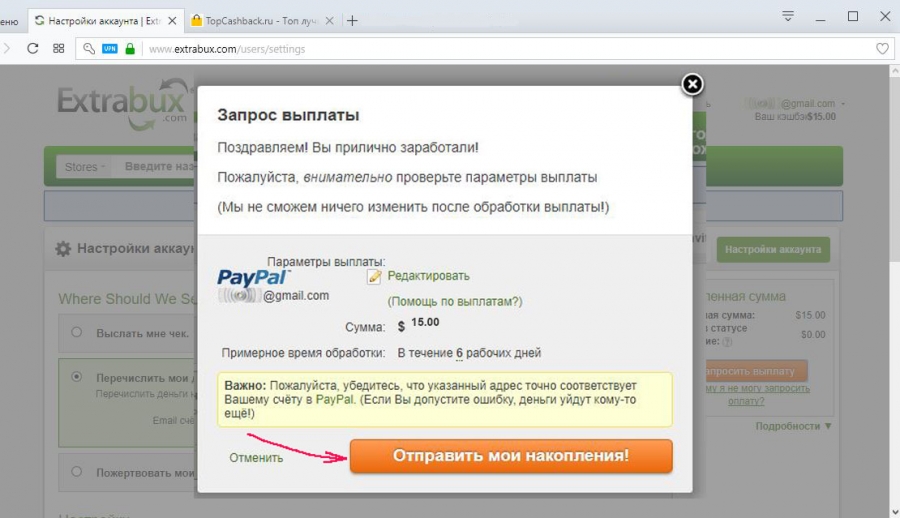900x518 pixels.
Task: Maximize the browser window
Action: pos(853,17)
